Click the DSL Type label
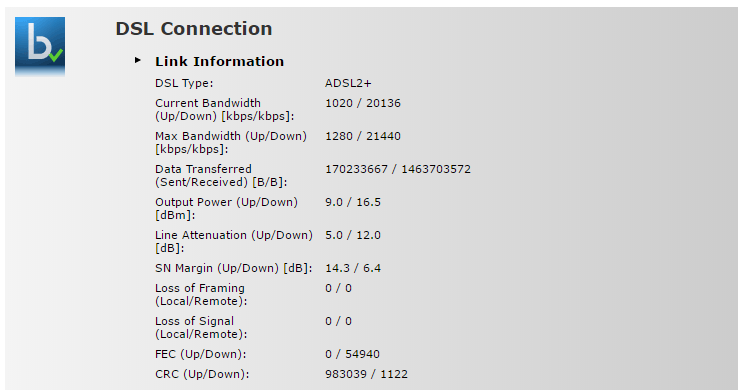 pyautogui.click(x=184, y=83)
